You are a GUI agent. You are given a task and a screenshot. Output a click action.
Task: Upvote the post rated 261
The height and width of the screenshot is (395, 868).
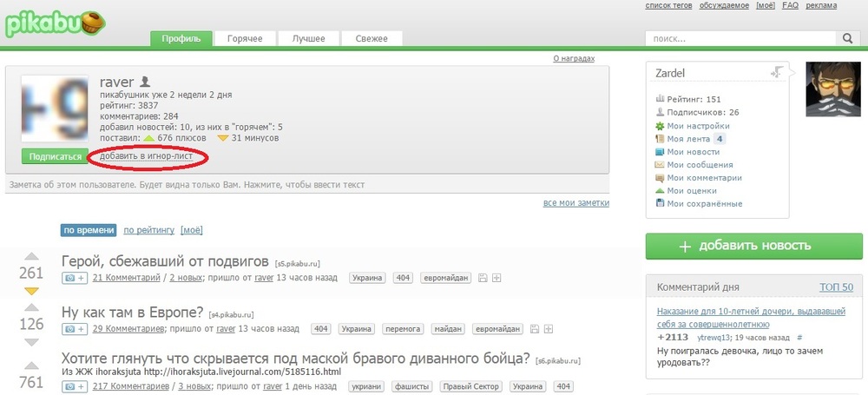tap(31, 258)
